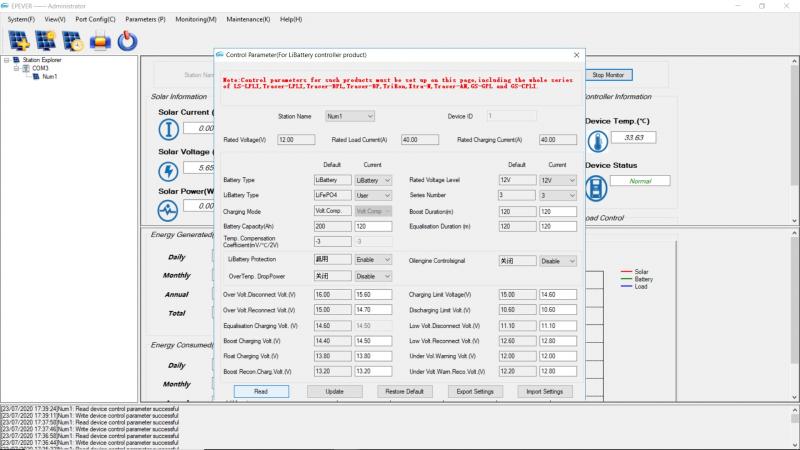Click the Solar Current round icon
This screenshot has height=450, width=800.
coord(168,128)
